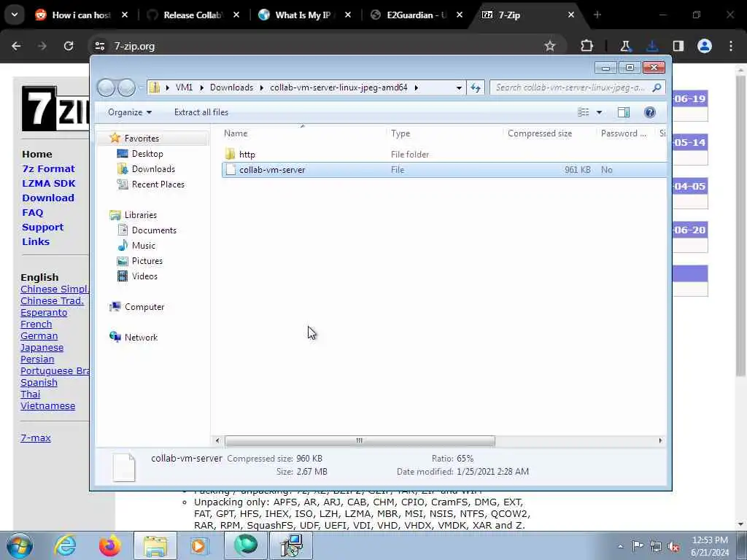Refresh the folder via address bar button
747x560 pixels.
click(476, 87)
